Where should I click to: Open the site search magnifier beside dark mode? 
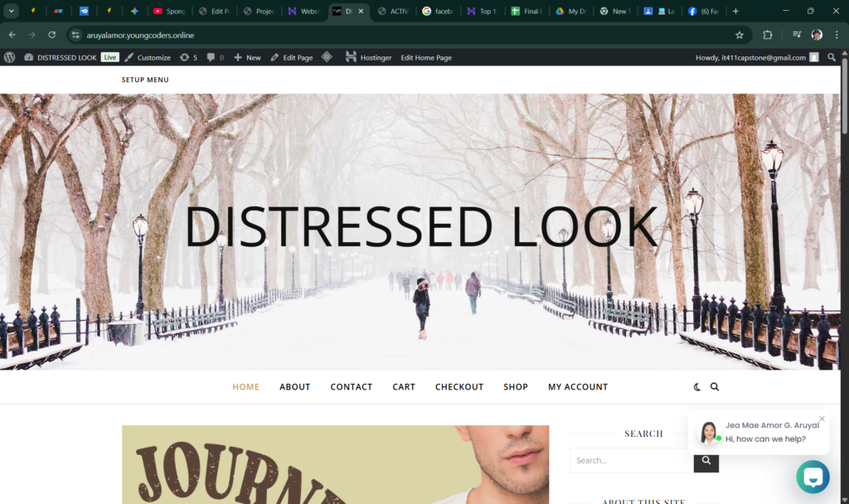click(x=715, y=387)
